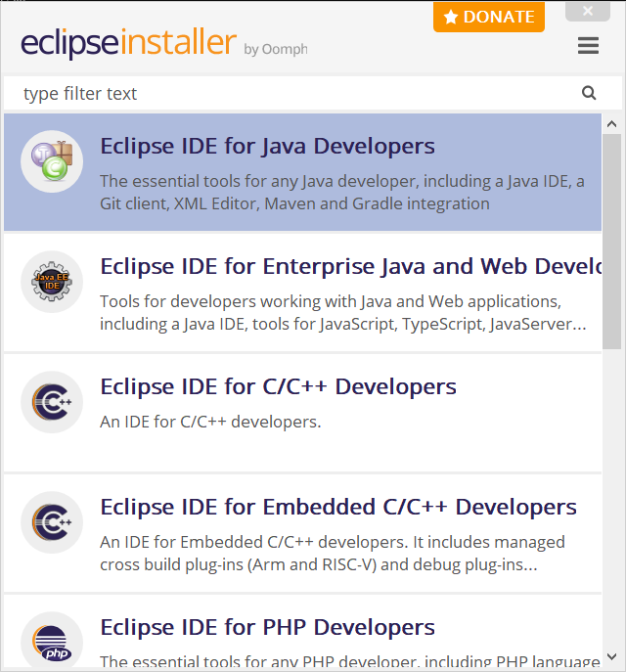Click the scroll down arrow
626x672 pixels.
pyautogui.click(x=612, y=656)
